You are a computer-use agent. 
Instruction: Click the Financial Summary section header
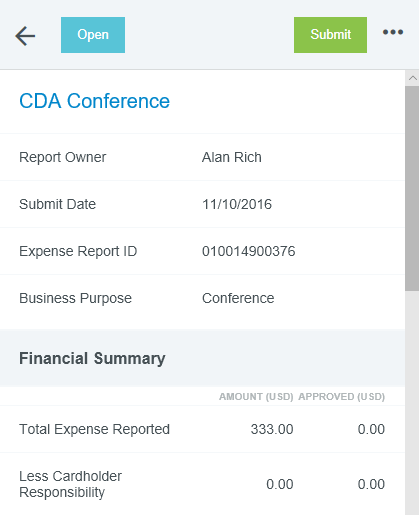[92, 359]
